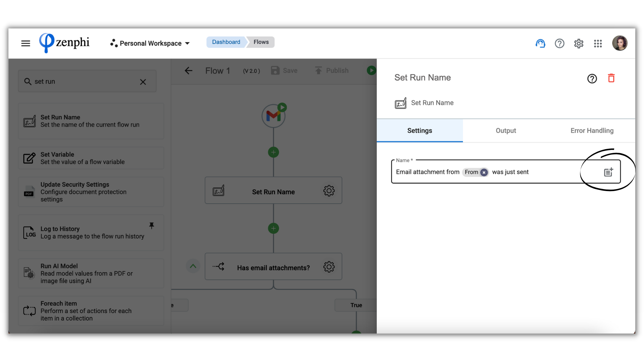Open settings gear on Set Run Name node
644x362 pixels.
tap(329, 191)
